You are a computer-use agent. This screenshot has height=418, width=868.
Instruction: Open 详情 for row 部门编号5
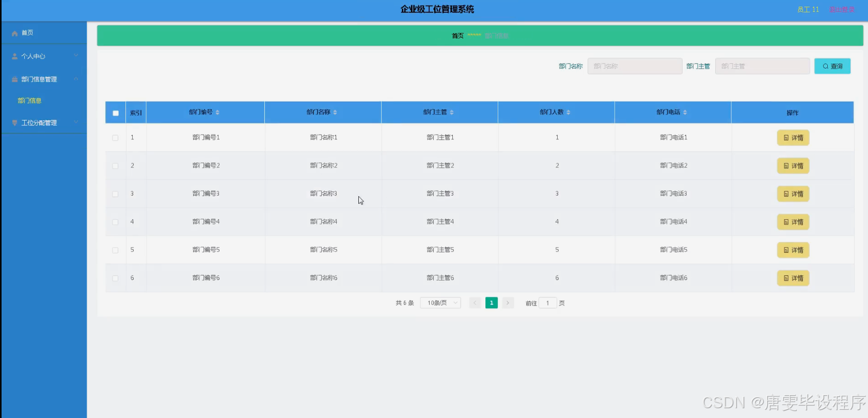pos(793,250)
